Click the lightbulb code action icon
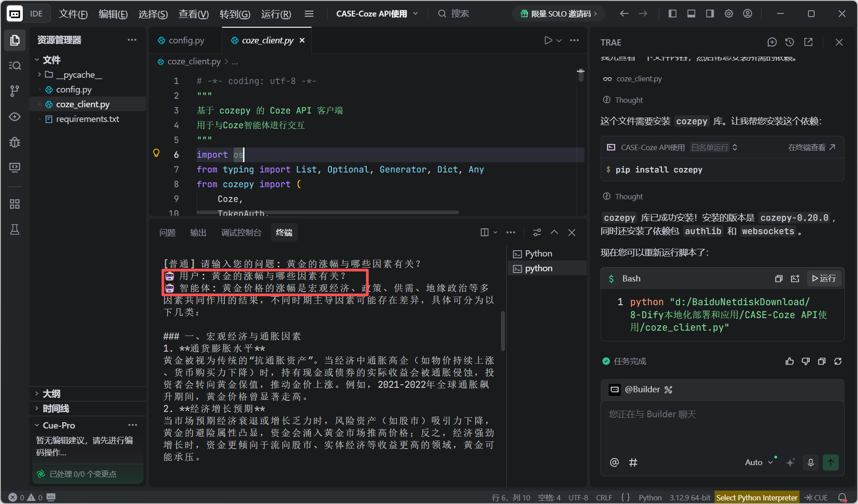 tap(156, 153)
